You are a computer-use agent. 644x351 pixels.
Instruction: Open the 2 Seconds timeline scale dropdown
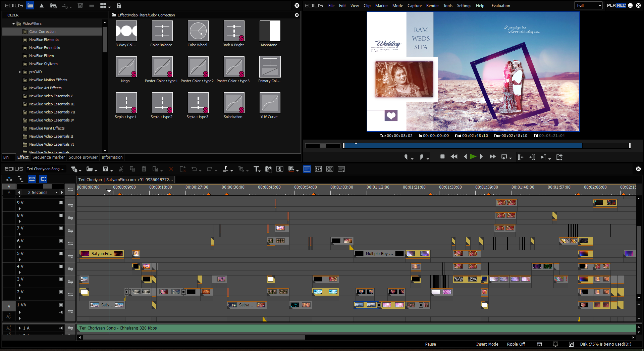56,193
